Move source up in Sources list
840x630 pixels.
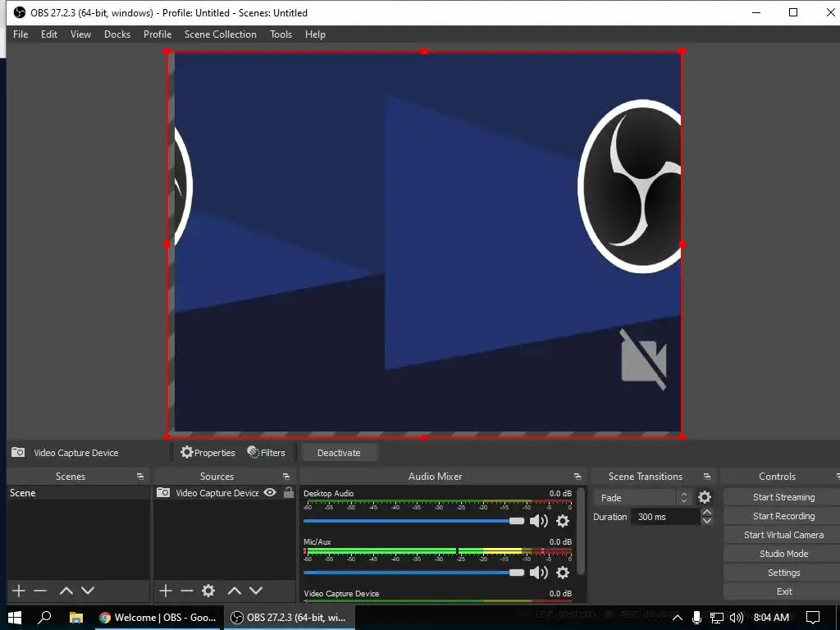pyautogui.click(x=235, y=591)
